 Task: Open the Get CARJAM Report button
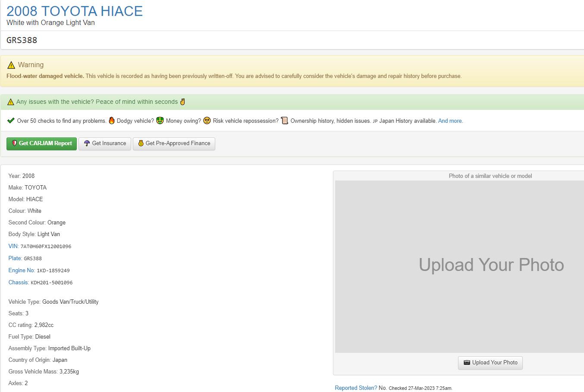click(x=41, y=143)
